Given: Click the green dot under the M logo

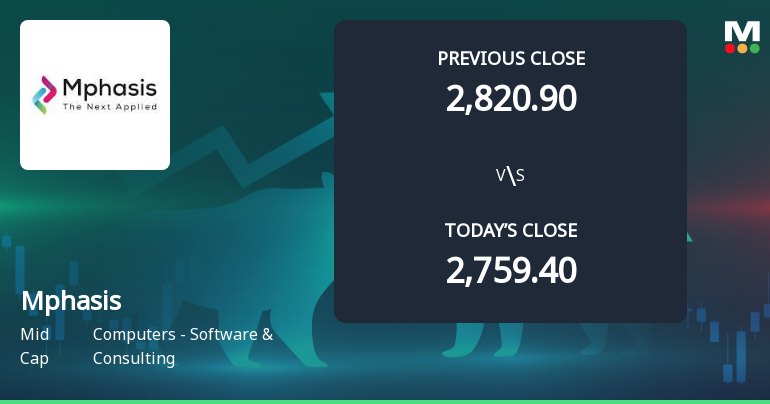Looking at the screenshot, I should click(754, 47).
